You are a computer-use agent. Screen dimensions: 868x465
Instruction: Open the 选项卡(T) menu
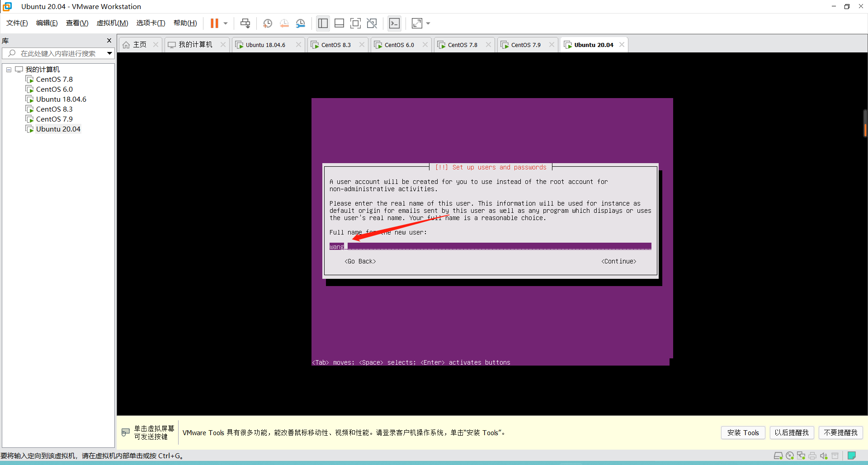(x=151, y=23)
